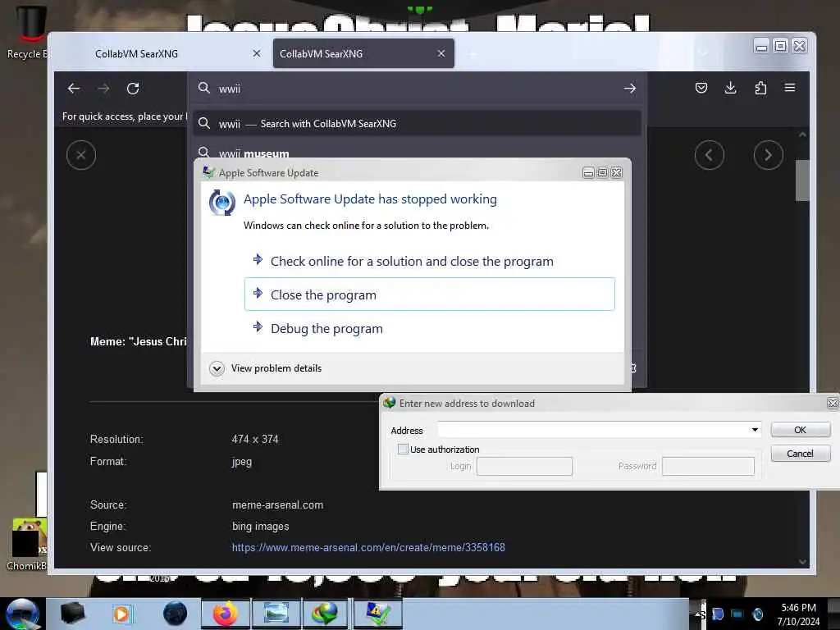
Task: Click the network system tray icon
Action: pyautogui.click(x=737, y=614)
